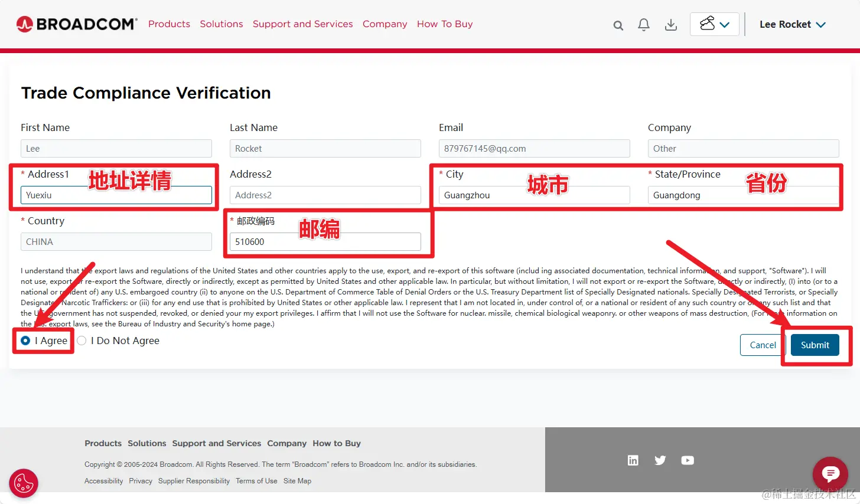Click into the Address2 input field
This screenshot has height=504, width=860.
(325, 195)
